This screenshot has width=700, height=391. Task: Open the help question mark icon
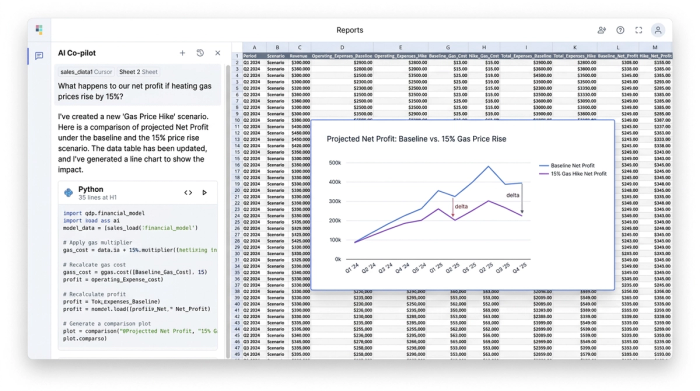pos(620,30)
